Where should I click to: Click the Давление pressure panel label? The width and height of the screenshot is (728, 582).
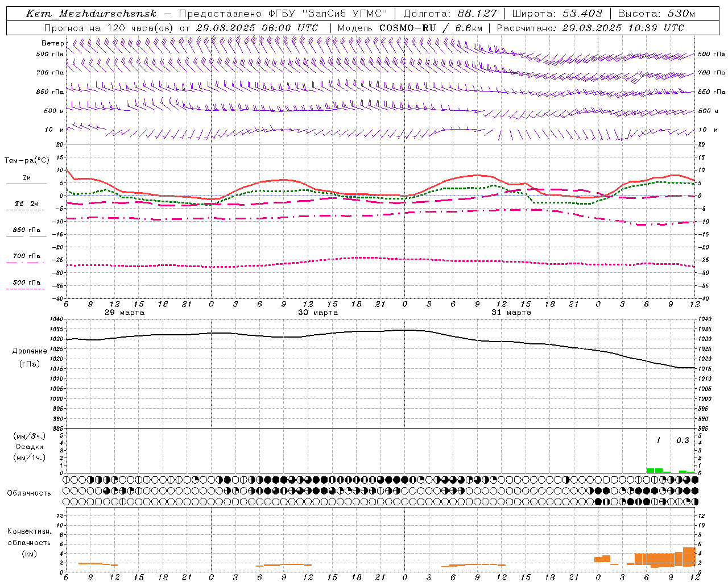coord(30,351)
